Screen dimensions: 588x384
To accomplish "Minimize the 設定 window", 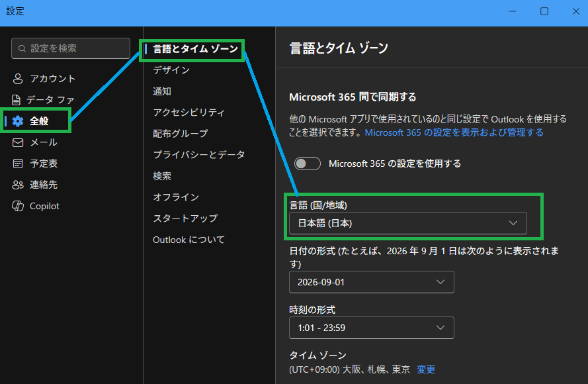I will coord(512,12).
